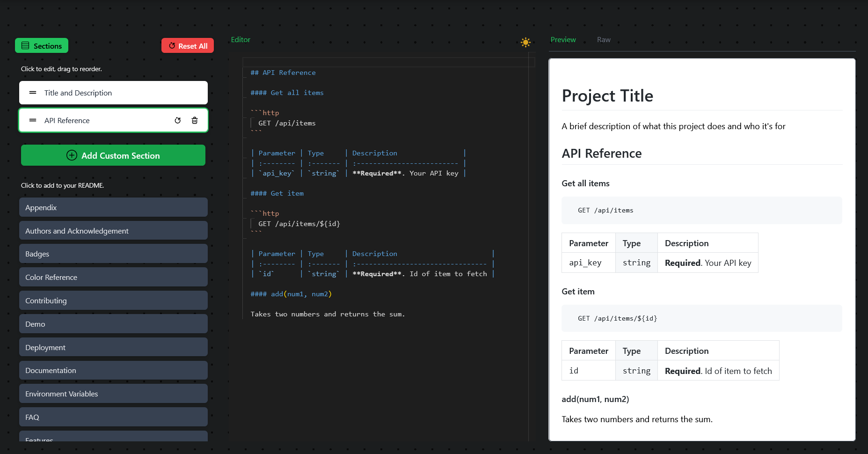This screenshot has width=868, height=454.
Task: Click the 'Get all items' preview heading
Action: point(585,183)
